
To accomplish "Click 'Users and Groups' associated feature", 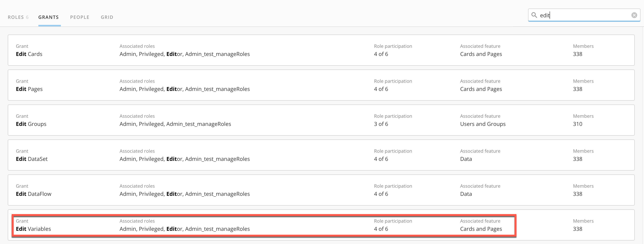I will [x=483, y=124].
